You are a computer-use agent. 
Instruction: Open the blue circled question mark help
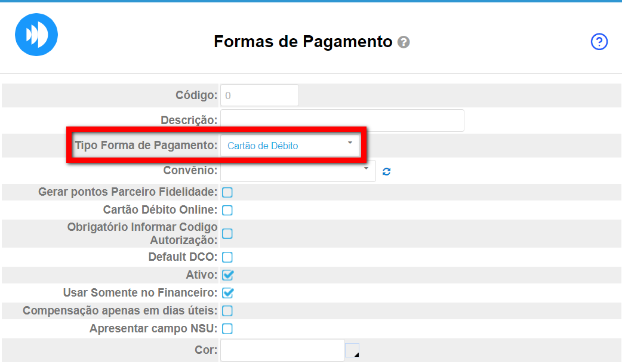(x=599, y=42)
